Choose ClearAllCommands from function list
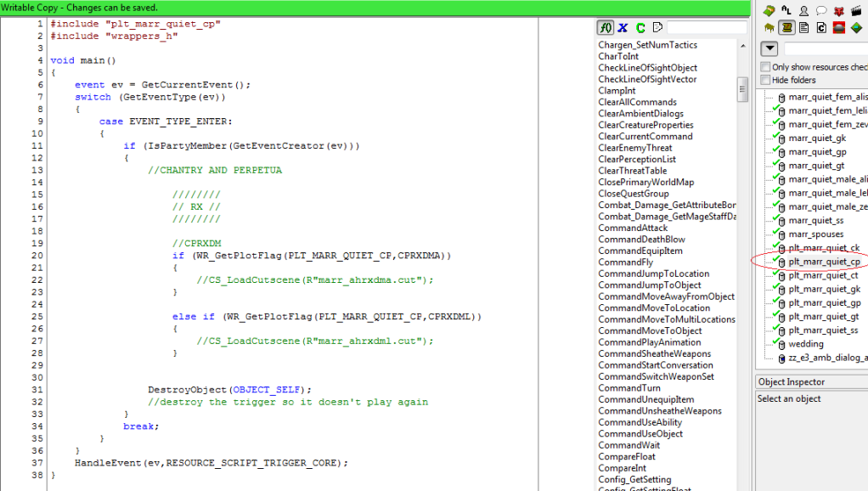 637,102
